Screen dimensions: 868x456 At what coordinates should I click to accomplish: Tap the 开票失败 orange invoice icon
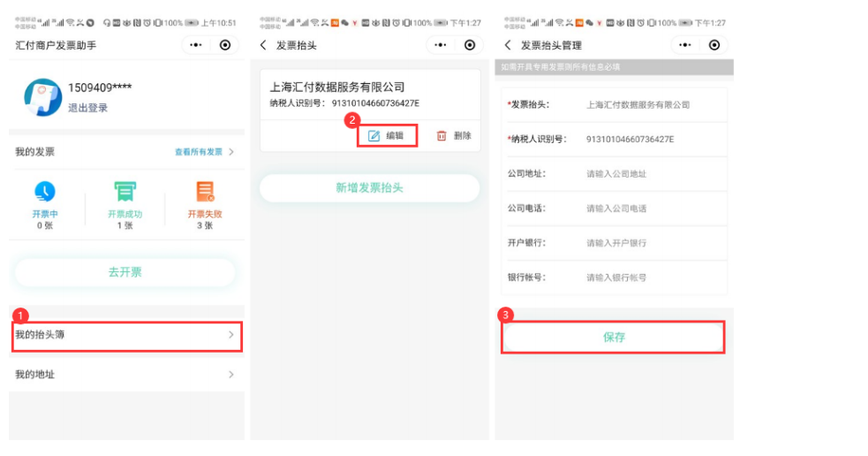tap(205, 192)
